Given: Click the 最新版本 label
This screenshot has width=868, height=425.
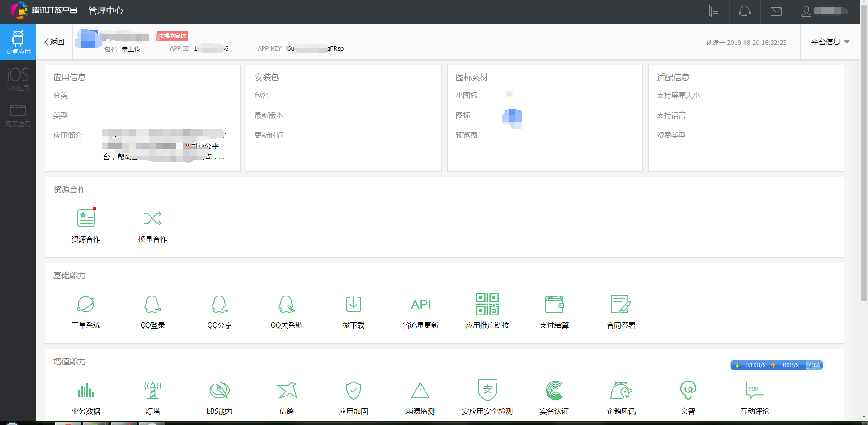Looking at the screenshot, I should (x=269, y=115).
